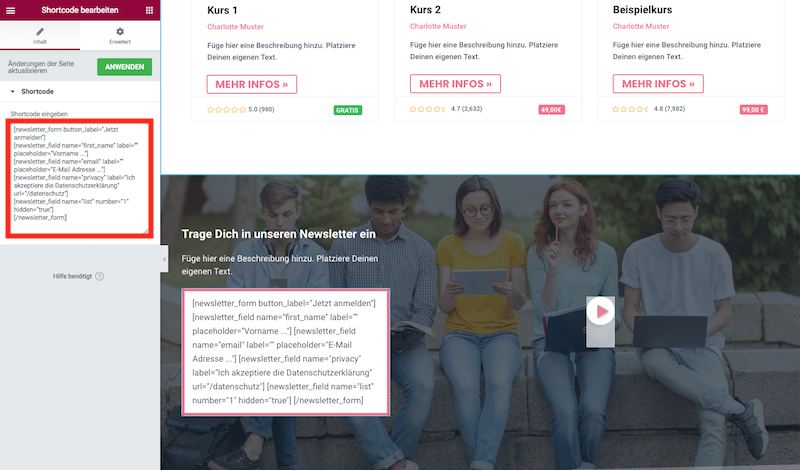Click the help question mark icon

tap(99, 276)
